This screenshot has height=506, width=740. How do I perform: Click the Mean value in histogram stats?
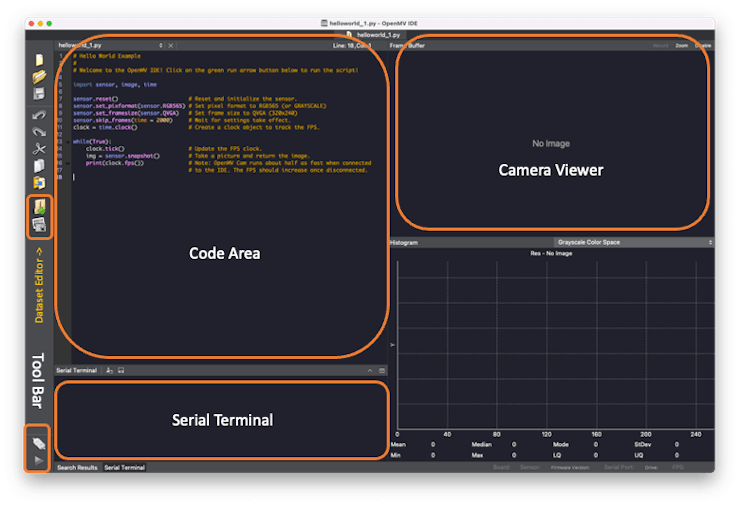tap(433, 444)
